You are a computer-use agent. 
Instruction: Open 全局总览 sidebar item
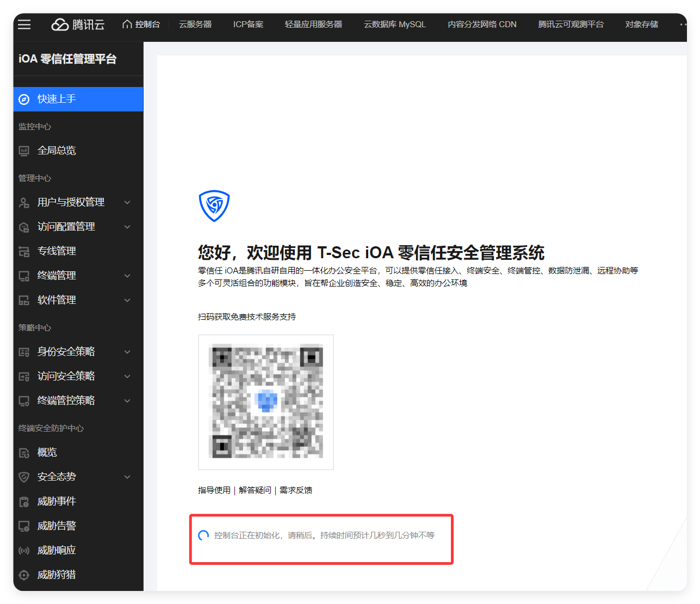click(78, 151)
